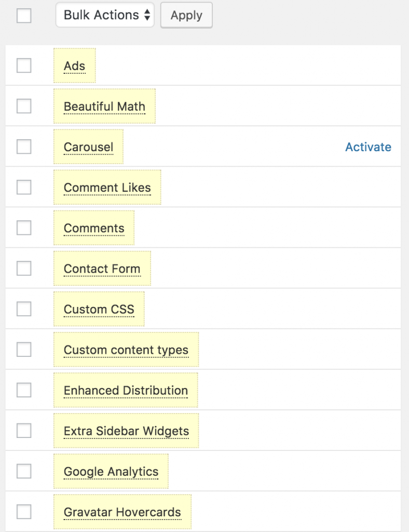This screenshot has width=409, height=532.
Task: Check the Comments module checkbox
Action: click(24, 228)
